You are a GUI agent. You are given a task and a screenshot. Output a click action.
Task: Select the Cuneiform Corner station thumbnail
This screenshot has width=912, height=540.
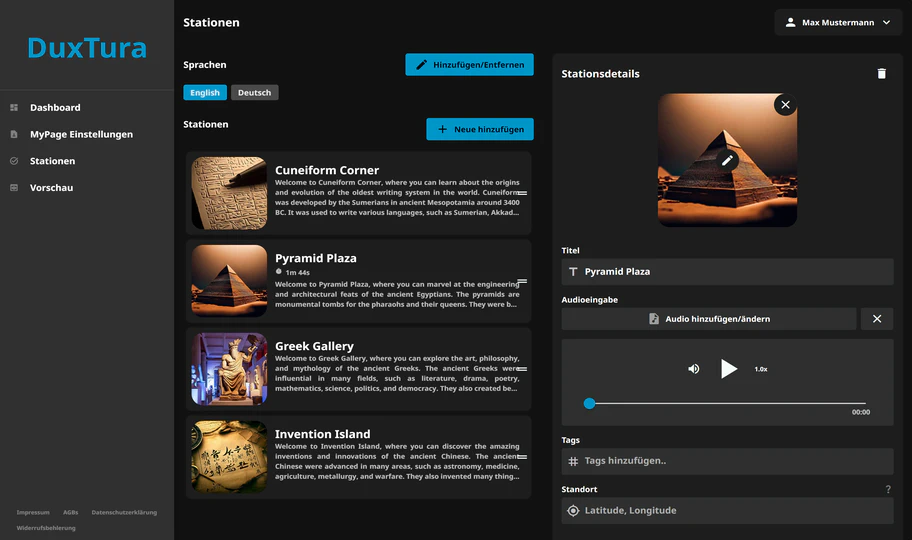coord(229,193)
